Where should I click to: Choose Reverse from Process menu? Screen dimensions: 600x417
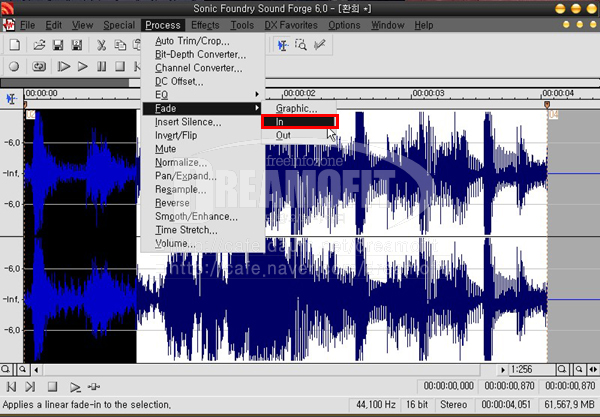coord(203,203)
